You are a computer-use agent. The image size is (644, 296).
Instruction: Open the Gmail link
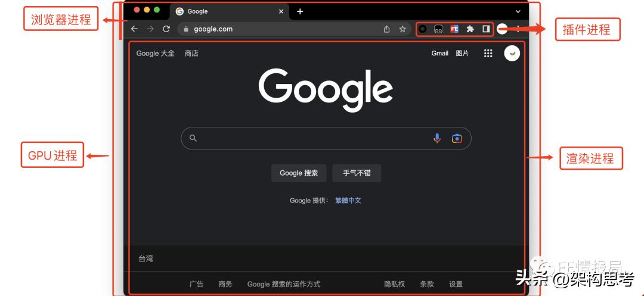click(439, 53)
